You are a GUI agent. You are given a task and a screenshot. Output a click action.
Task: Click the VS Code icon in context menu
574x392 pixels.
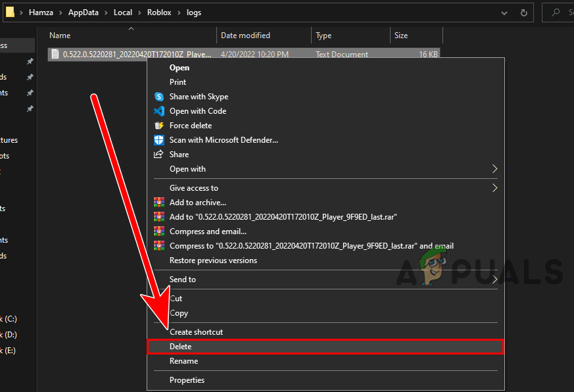[x=158, y=111]
